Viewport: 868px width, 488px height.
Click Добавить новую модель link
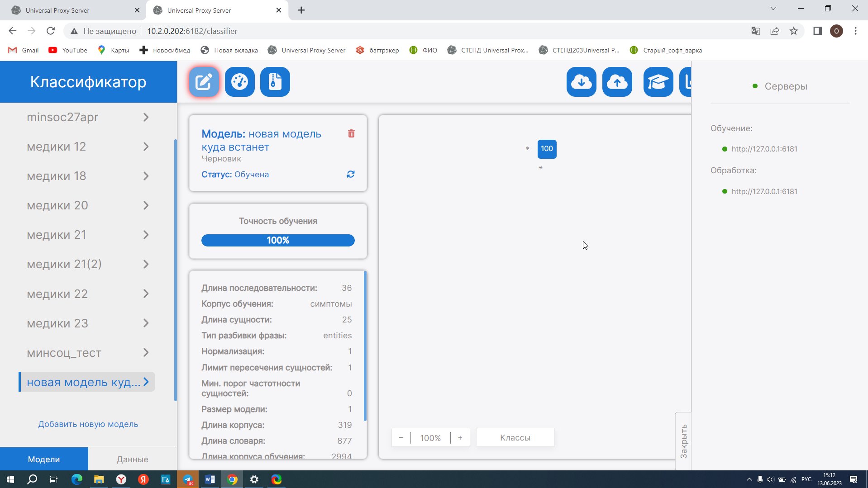(x=88, y=424)
